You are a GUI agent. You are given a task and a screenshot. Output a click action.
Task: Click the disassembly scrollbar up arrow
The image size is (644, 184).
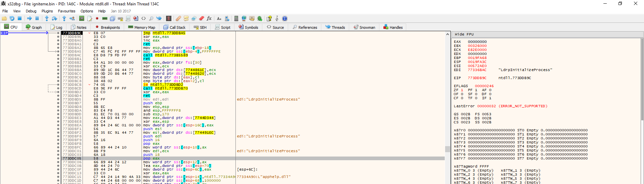coord(447,34)
